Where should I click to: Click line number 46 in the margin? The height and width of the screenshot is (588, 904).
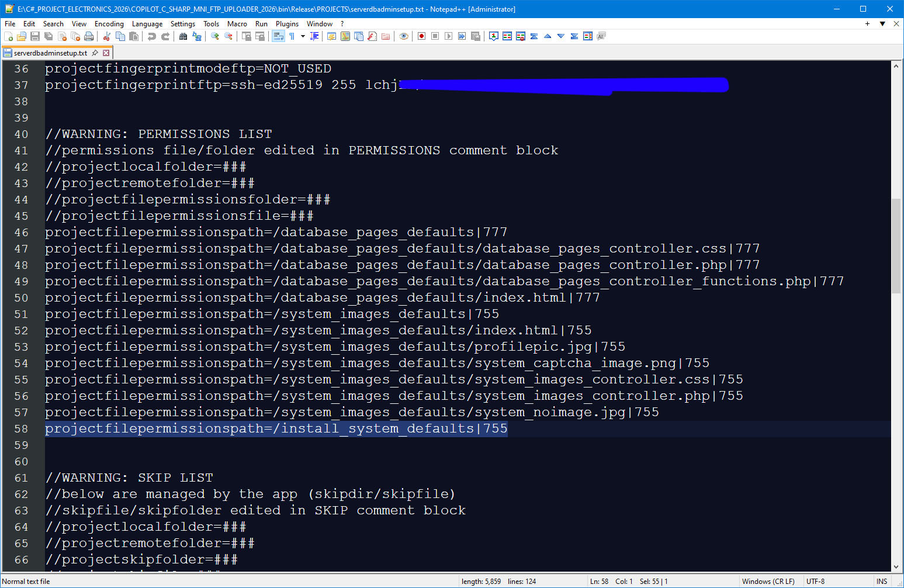point(21,232)
